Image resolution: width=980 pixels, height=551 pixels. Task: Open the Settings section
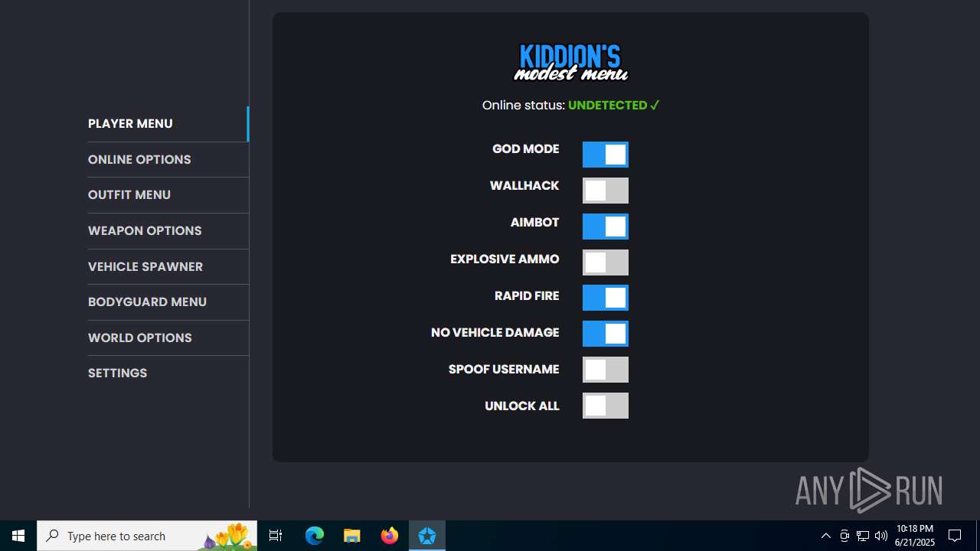point(168,373)
